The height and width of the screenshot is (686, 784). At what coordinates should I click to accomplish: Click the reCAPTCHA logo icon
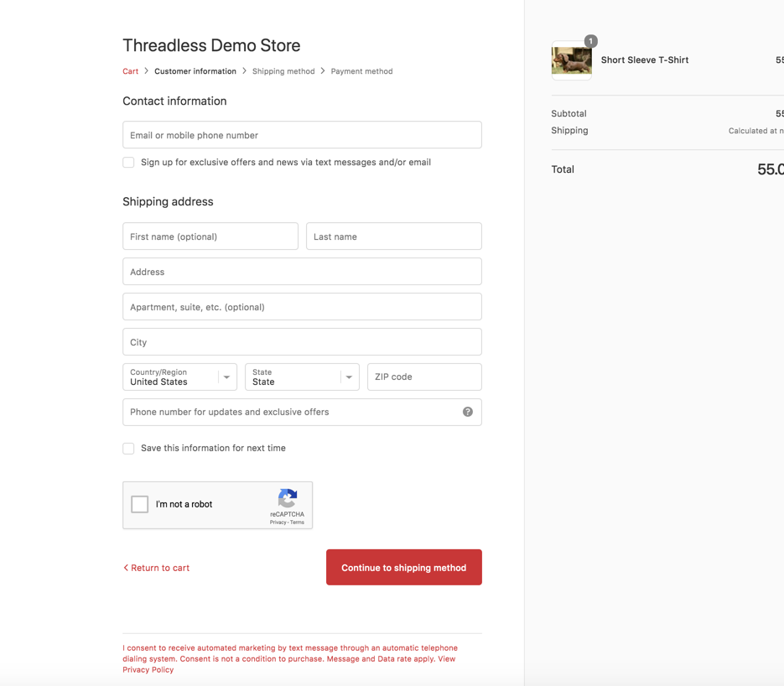[x=288, y=498]
